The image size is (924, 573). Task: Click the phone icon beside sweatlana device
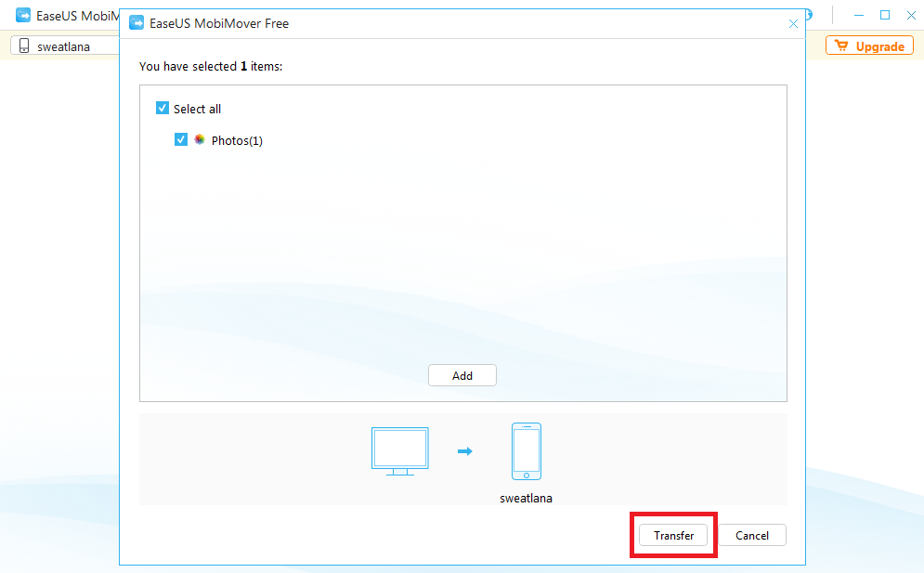coord(24,46)
